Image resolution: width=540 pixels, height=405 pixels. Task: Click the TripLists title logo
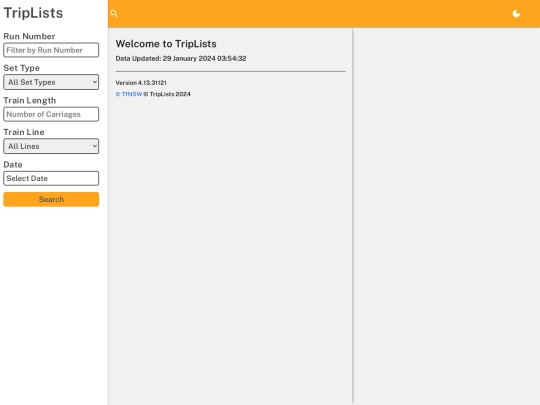tap(33, 13)
